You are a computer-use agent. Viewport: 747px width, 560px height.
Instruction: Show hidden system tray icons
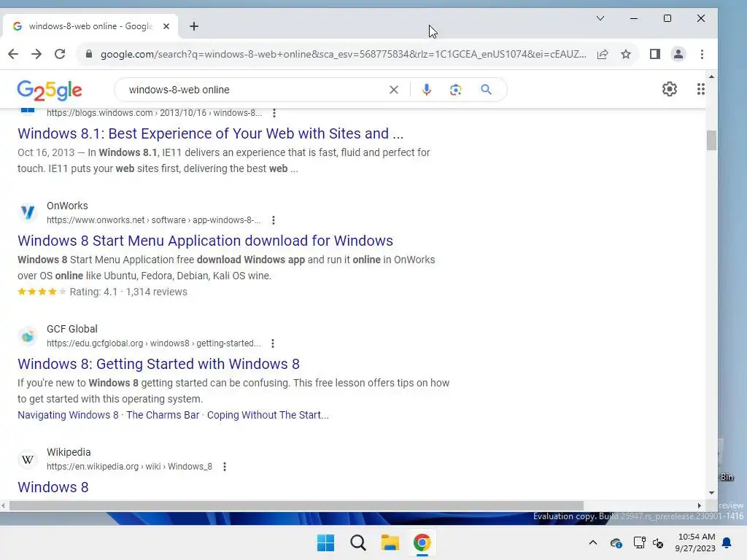pyautogui.click(x=592, y=542)
